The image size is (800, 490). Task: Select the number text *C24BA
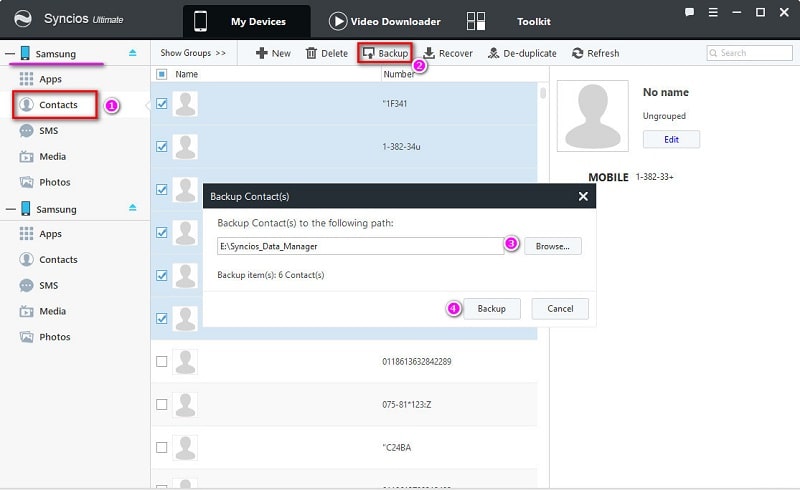point(396,447)
